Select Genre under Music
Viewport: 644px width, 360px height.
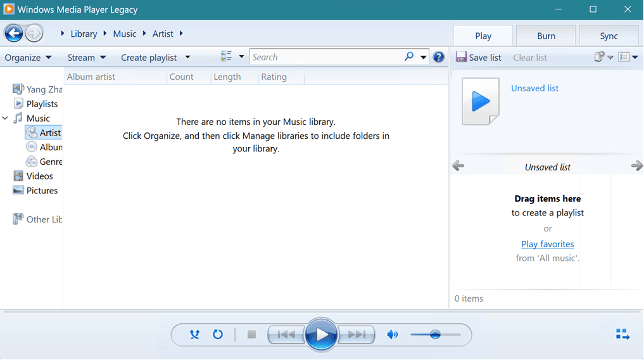click(44, 162)
